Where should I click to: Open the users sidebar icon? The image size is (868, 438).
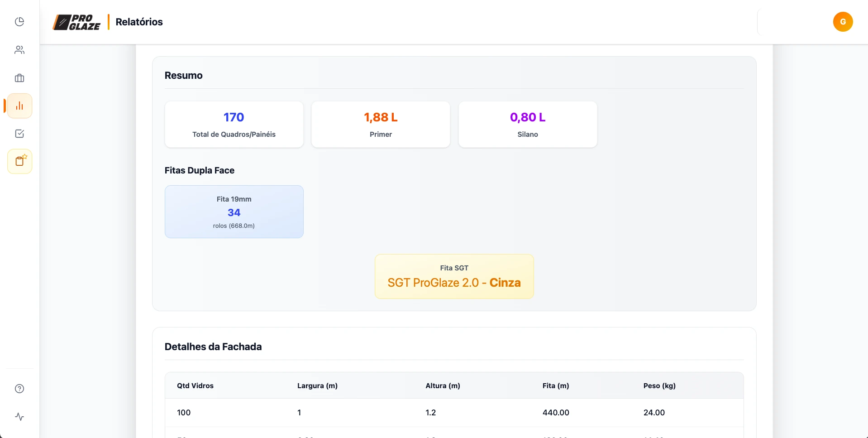[19, 50]
